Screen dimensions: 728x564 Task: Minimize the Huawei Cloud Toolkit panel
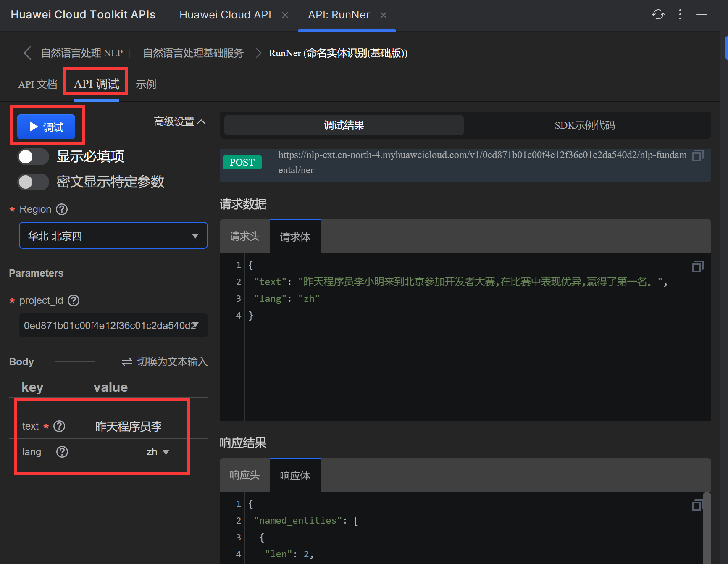pos(702,15)
